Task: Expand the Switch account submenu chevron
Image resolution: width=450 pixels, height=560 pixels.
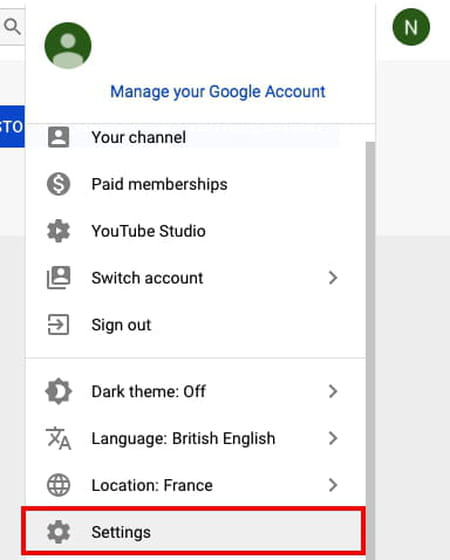Action: [333, 278]
